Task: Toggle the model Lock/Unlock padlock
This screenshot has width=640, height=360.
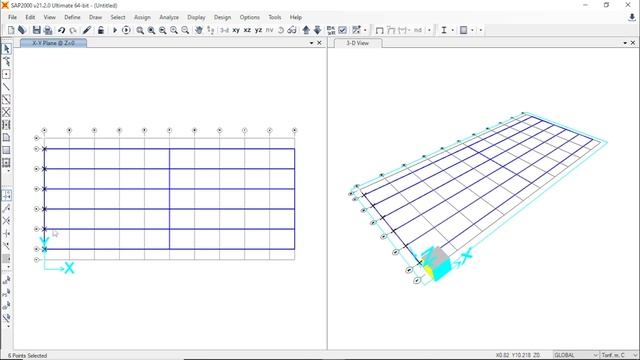Action: tap(100, 30)
